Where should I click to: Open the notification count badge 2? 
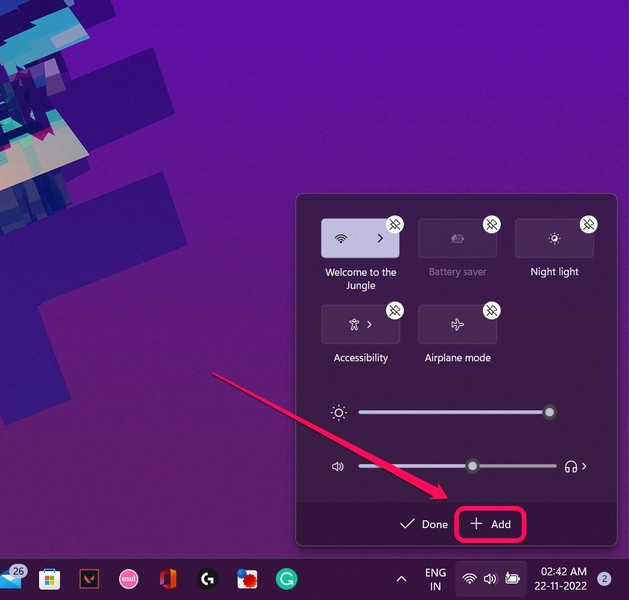click(605, 579)
